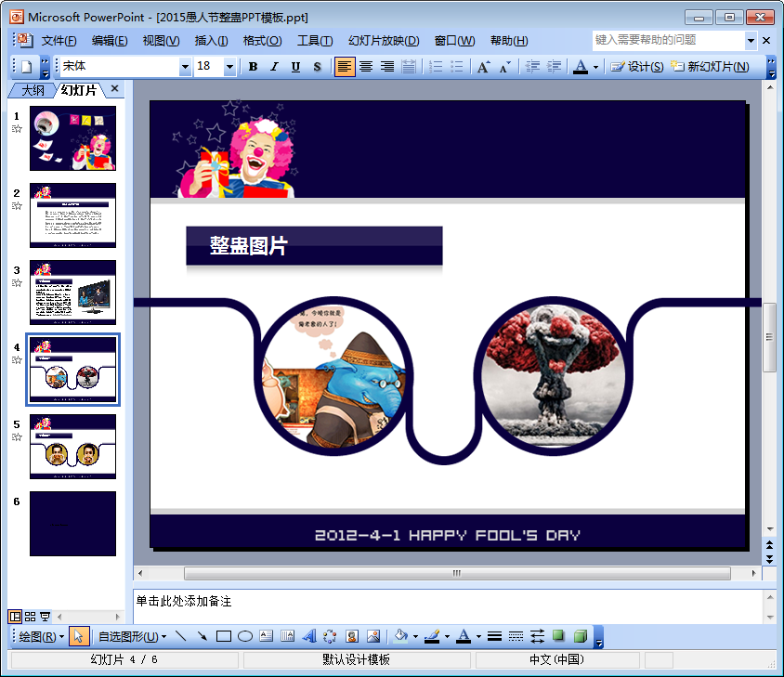Close the slide thumbnail pane
Screen dimensions: 784x677
pyautogui.click(x=114, y=88)
